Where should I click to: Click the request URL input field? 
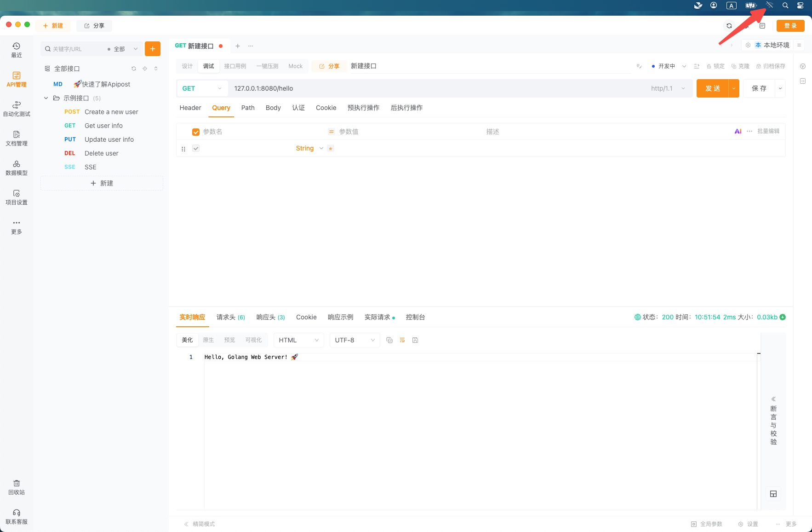point(437,88)
